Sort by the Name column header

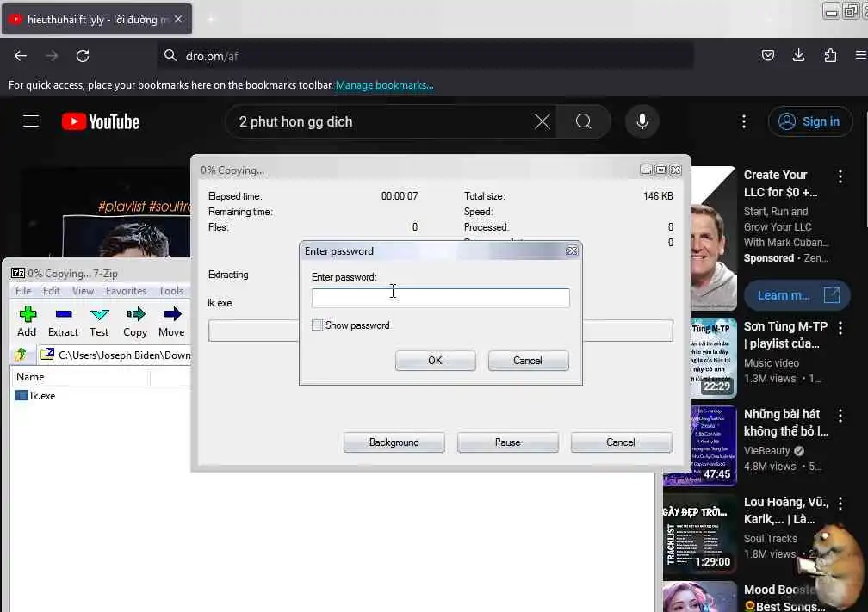(x=80, y=377)
